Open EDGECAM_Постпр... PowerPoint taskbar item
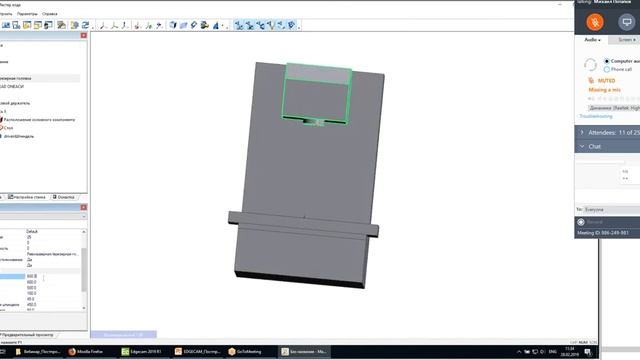640x360 pixels. point(198,351)
